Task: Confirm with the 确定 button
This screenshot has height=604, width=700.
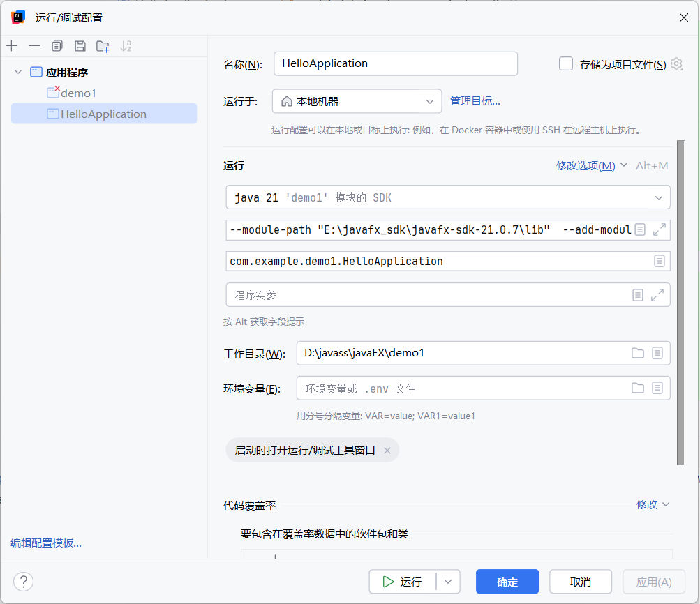Action: [x=507, y=582]
